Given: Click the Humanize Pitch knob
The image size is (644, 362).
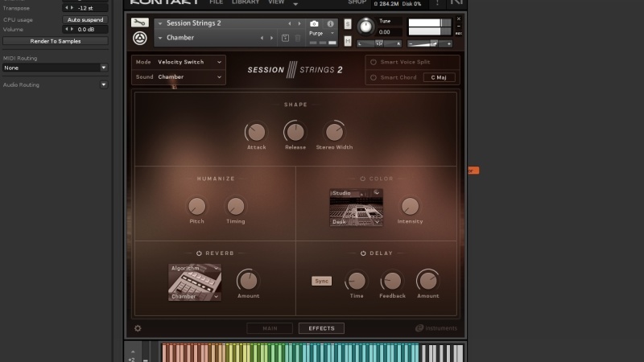Looking at the screenshot, I should click(196, 207).
